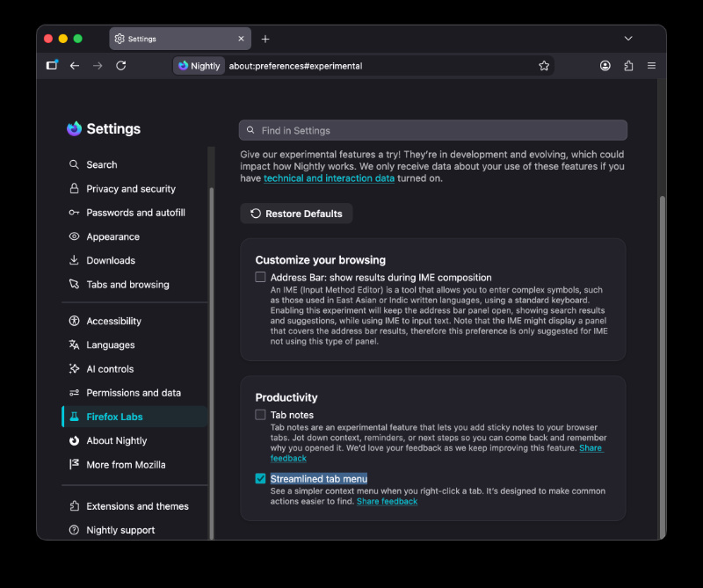Open technical and interaction data link

pyautogui.click(x=329, y=178)
